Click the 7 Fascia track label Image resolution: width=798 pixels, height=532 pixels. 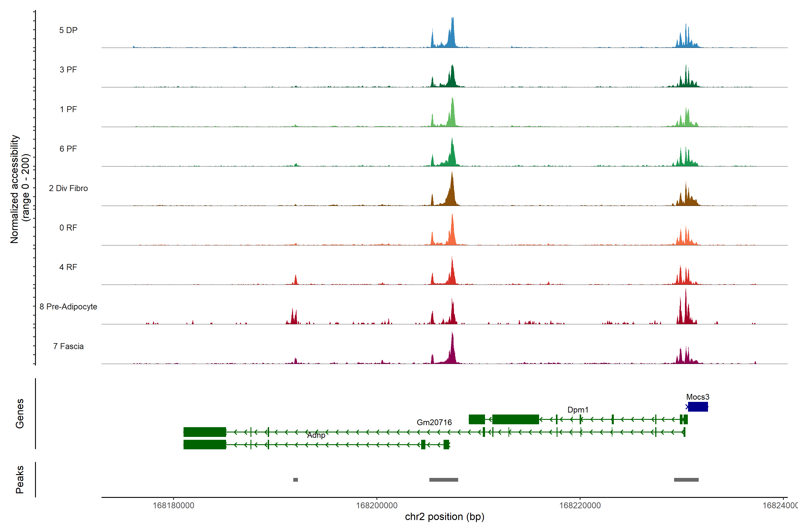tap(68, 346)
